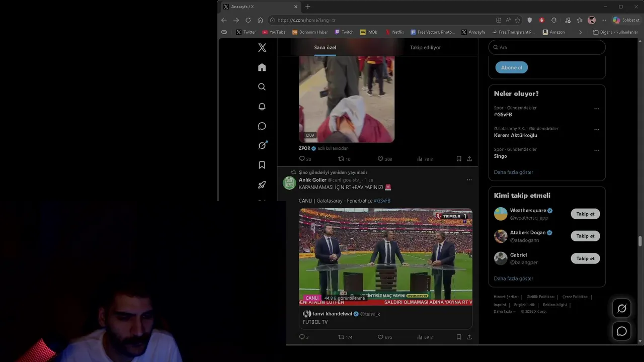Open the Twitch bookmark
The height and width of the screenshot is (362, 644).
[x=344, y=32]
